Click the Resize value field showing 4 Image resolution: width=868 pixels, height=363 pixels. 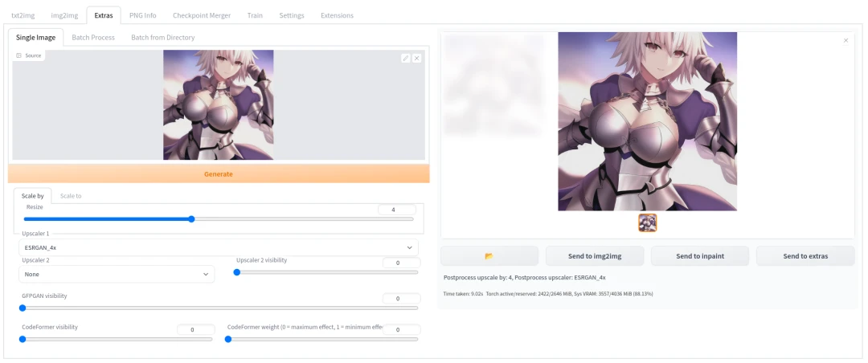coord(397,210)
